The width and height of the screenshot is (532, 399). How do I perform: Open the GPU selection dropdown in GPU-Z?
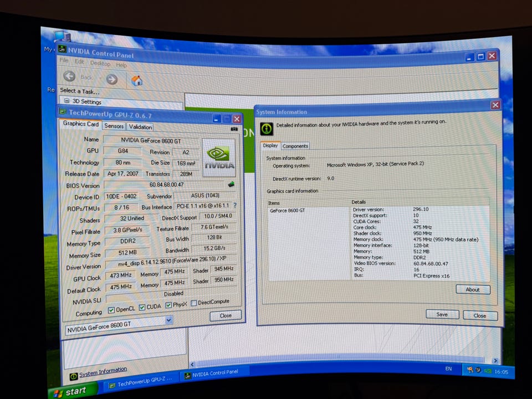point(168,320)
